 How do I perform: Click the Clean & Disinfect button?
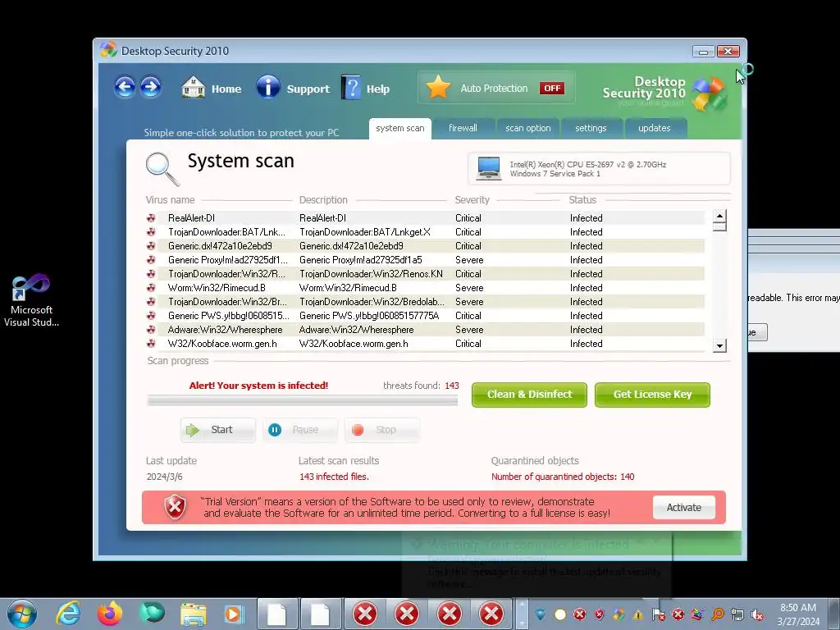(529, 395)
